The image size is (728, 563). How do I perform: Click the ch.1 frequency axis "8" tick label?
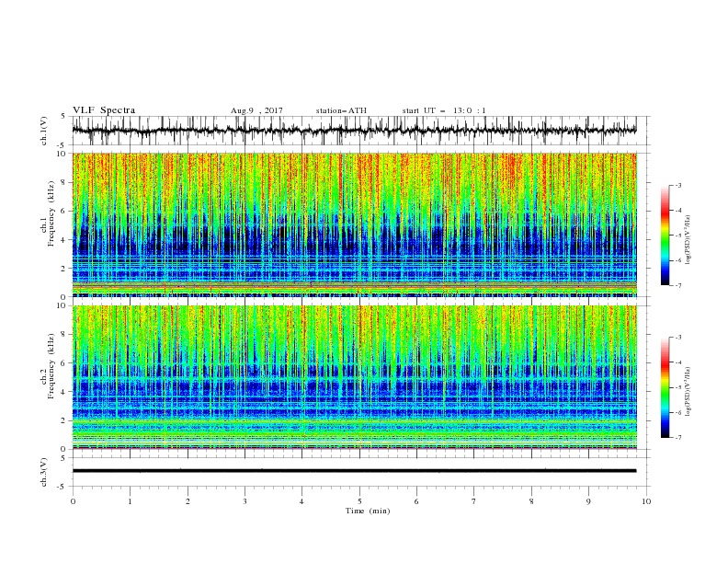click(63, 182)
